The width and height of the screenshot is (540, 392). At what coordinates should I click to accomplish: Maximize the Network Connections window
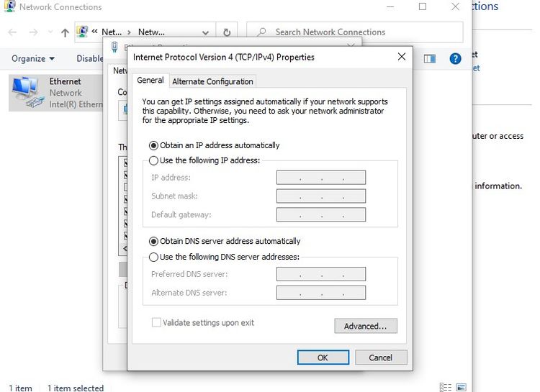click(x=423, y=6)
